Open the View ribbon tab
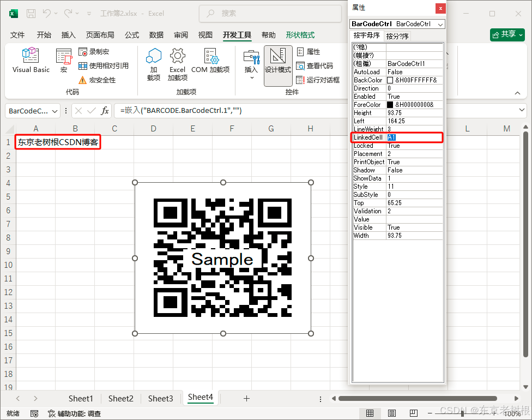Viewport: 532px width, 420px height. pos(205,35)
